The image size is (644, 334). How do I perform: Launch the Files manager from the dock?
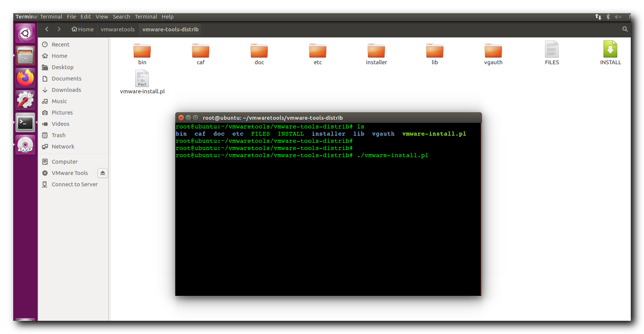click(x=25, y=56)
